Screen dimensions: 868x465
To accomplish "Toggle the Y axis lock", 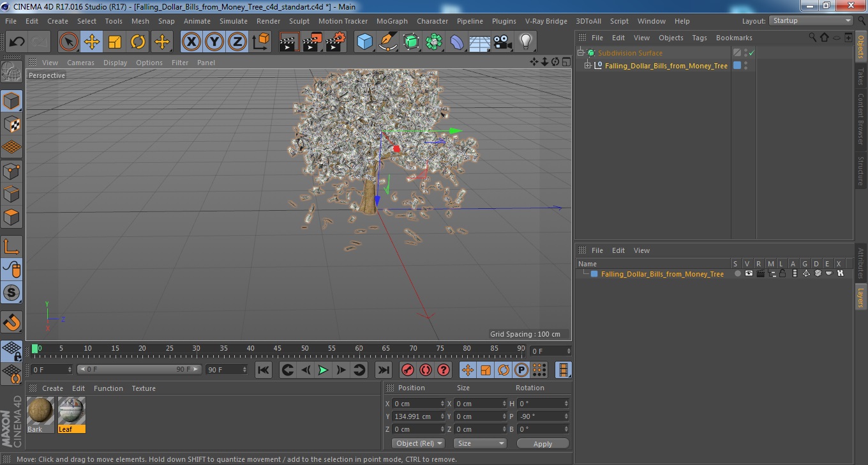I will pyautogui.click(x=214, y=42).
